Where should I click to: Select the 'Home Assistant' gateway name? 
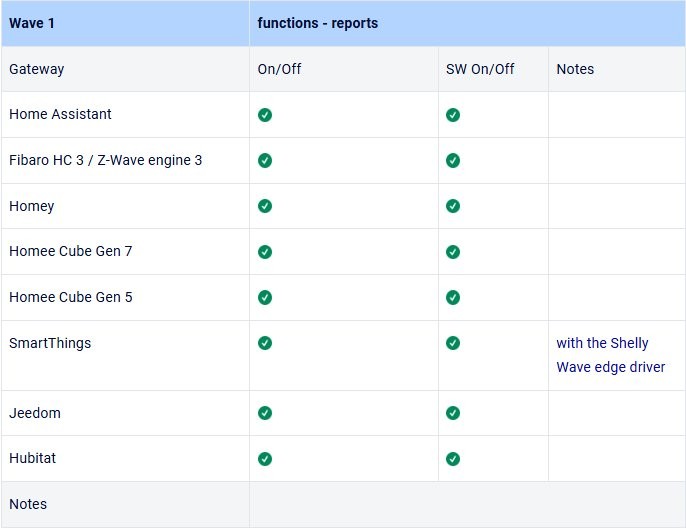pos(60,114)
